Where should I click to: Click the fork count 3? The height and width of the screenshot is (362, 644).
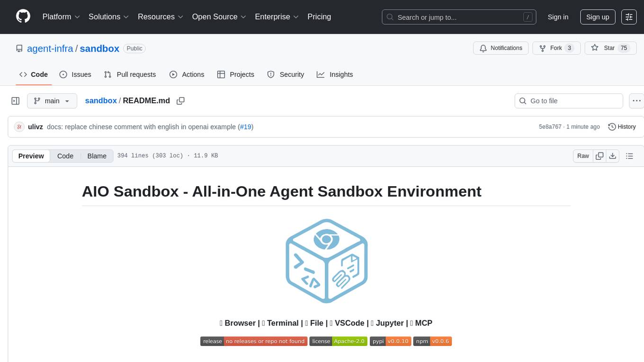(x=570, y=48)
